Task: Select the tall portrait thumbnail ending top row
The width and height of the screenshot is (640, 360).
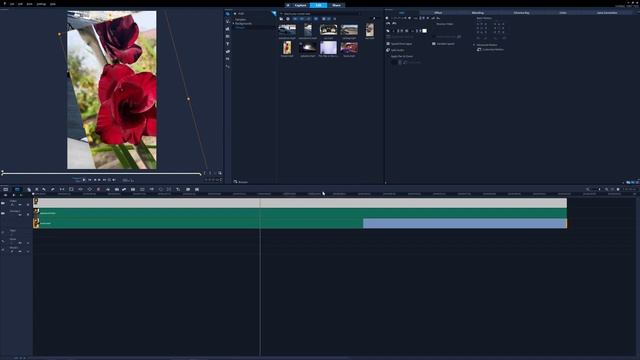Action: (369, 30)
